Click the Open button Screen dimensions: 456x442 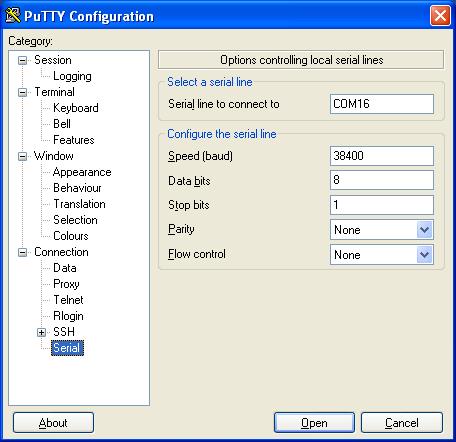314,423
